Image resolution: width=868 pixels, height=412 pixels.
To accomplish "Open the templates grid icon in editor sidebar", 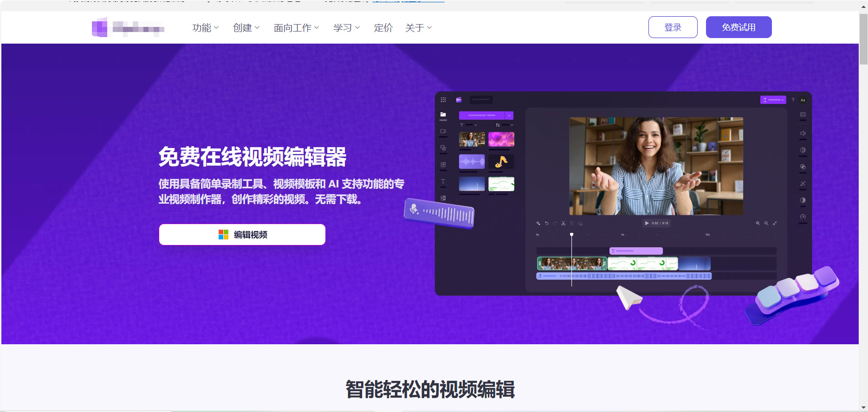I will [x=443, y=165].
